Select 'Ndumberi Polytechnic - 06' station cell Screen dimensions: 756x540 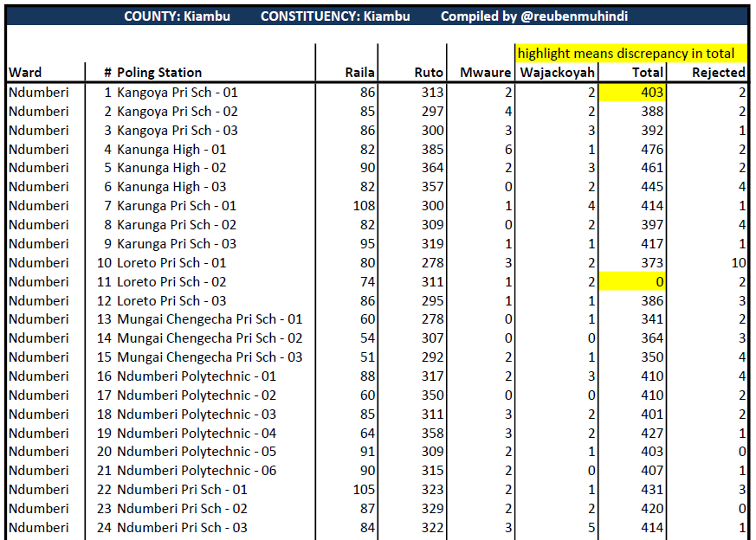pos(197,471)
